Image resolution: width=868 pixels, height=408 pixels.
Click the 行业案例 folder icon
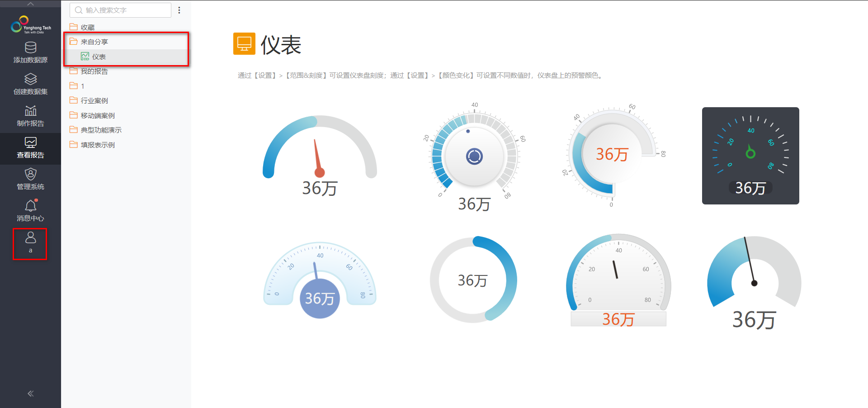(73, 100)
